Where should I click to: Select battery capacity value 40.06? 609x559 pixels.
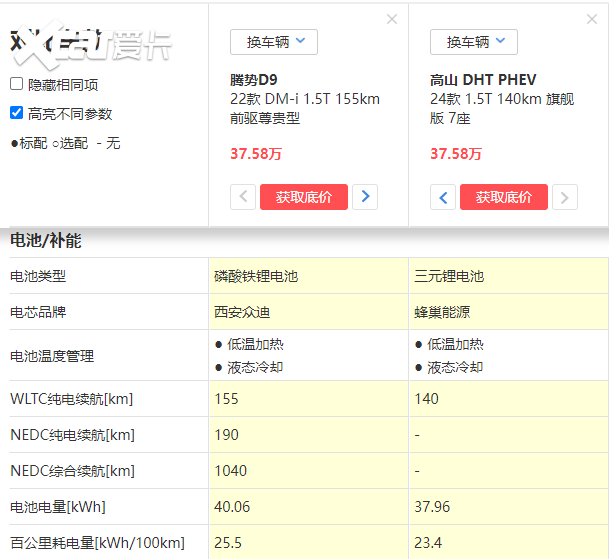pos(232,507)
